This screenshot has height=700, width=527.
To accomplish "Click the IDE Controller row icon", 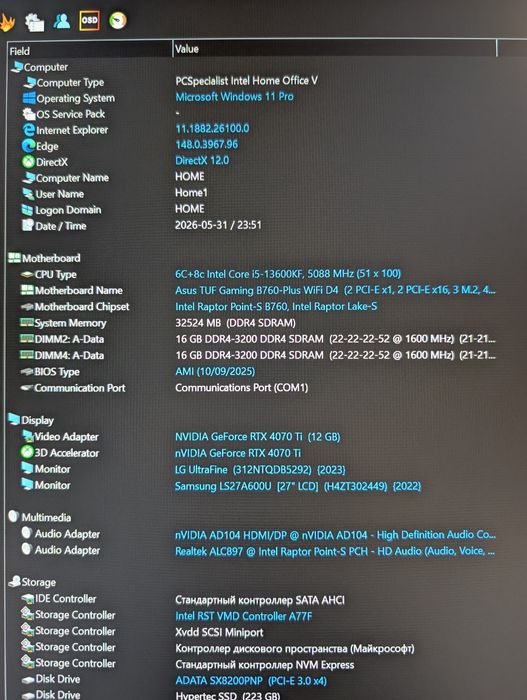I will pyautogui.click(x=28, y=598).
